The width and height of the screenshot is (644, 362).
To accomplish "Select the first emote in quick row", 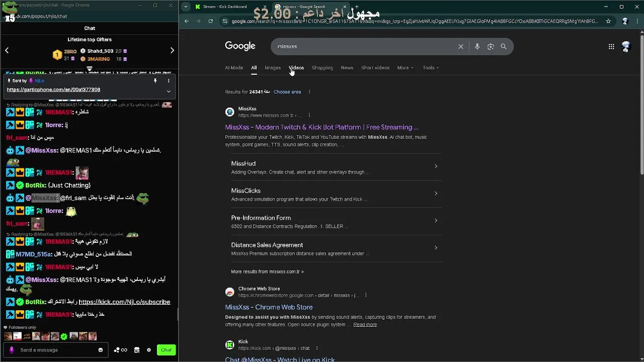I will (8, 336).
